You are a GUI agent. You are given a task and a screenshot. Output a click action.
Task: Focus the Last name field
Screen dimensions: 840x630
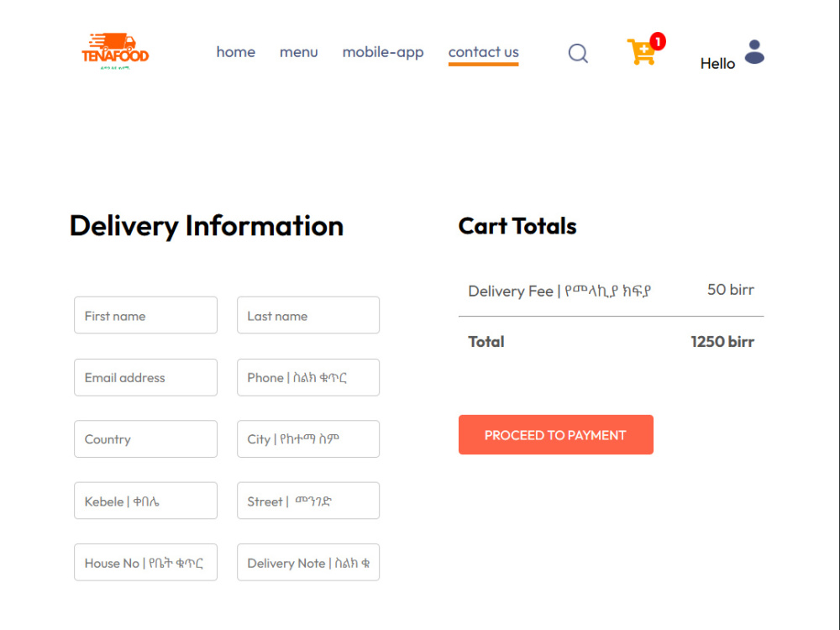(x=308, y=315)
